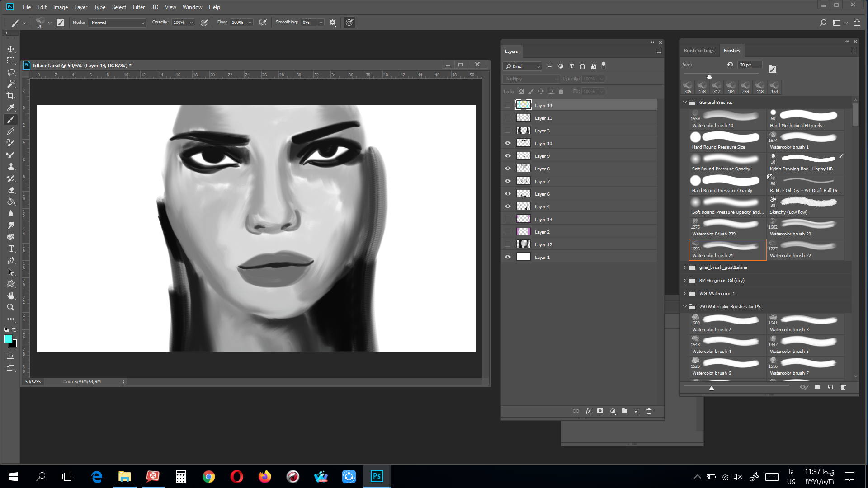Select the Hand tool
The width and height of the screenshot is (868, 488).
click(11, 296)
